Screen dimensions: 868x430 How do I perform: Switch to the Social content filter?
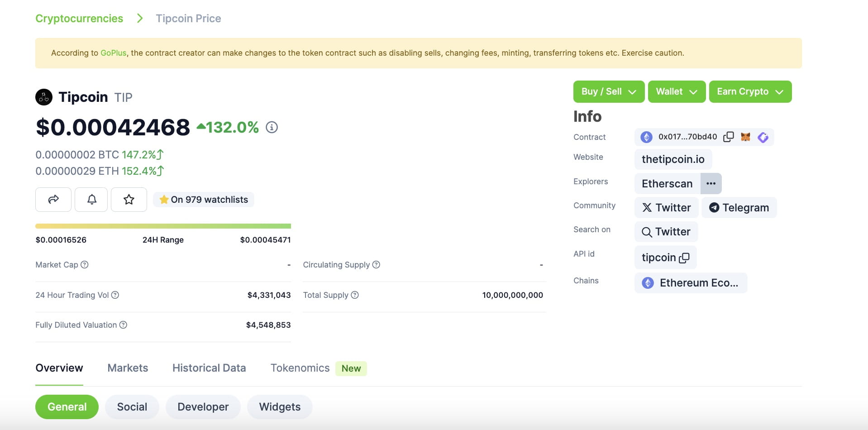pyautogui.click(x=132, y=406)
